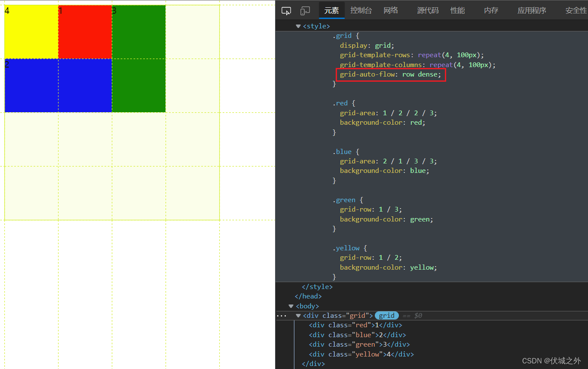Click the "background-color: green;" line
Screen dimensions: 588x369
[x=386, y=219]
